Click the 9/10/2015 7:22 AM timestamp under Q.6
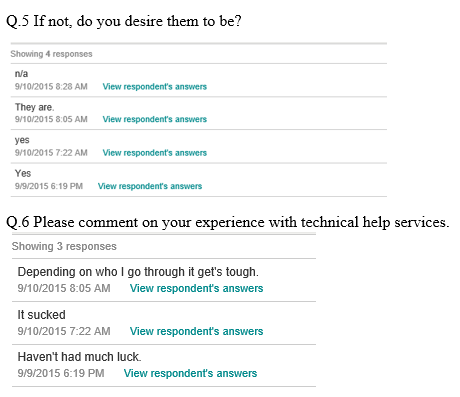This screenshot has height=397, width=460. pos(64,331)
